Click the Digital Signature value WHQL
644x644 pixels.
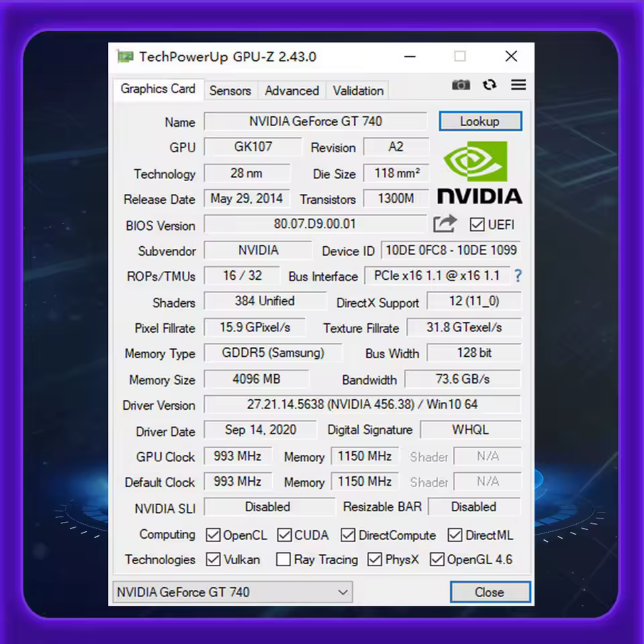tap(471, 430)
